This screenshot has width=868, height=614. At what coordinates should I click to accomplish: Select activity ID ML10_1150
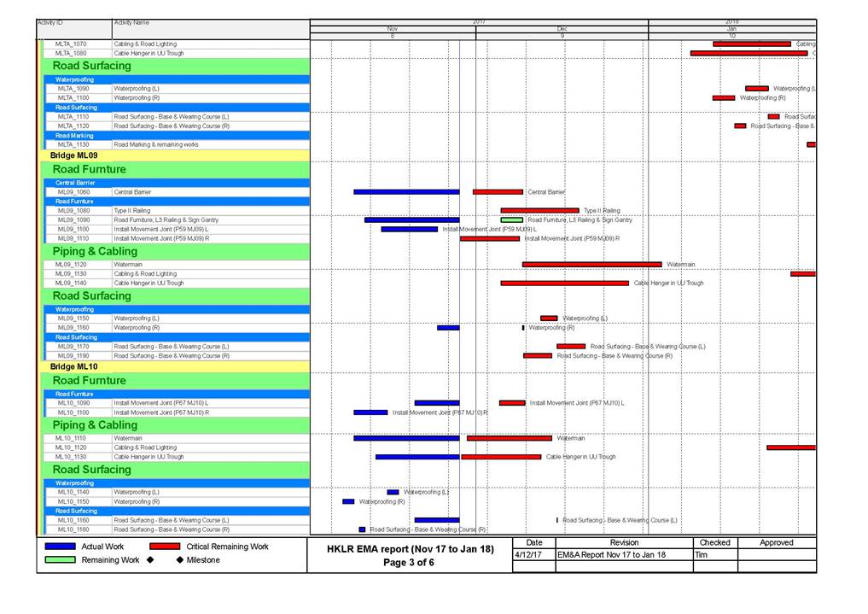(x=73, y=501)
